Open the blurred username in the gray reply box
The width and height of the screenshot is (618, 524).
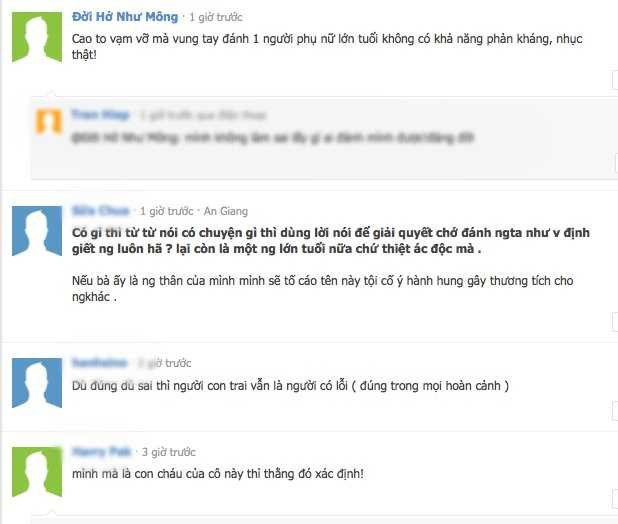tap(101, 115)
